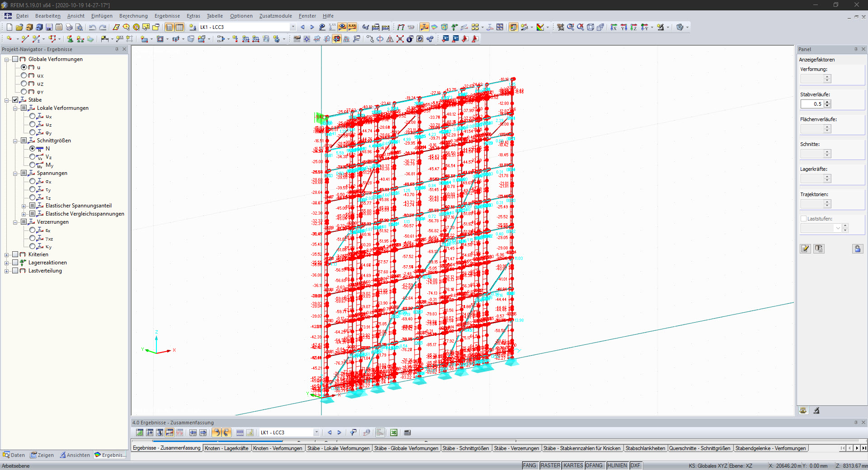Click the Daten button at bottom left
868x470 pixels.
pos(14,455)
